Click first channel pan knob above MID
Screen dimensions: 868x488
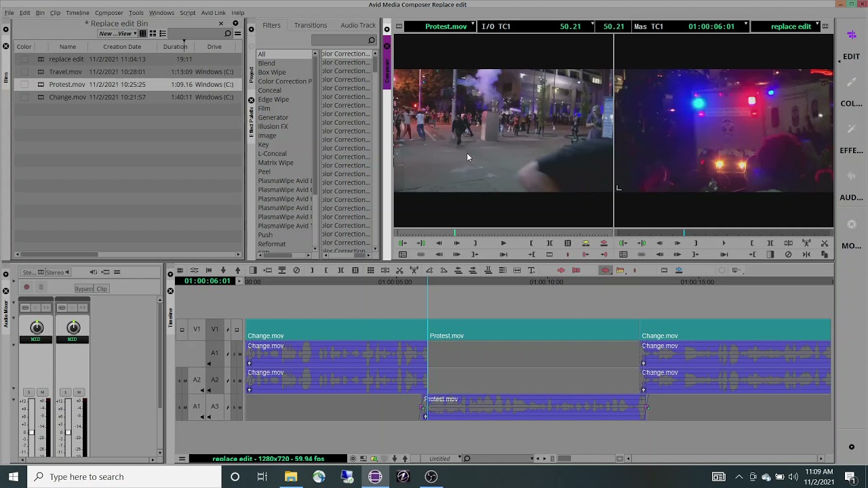(x=37, y=328)
